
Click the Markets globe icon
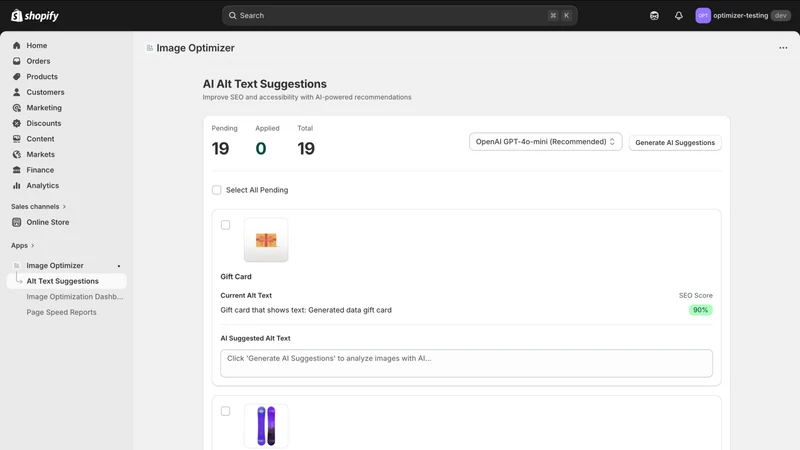point(17,154)
